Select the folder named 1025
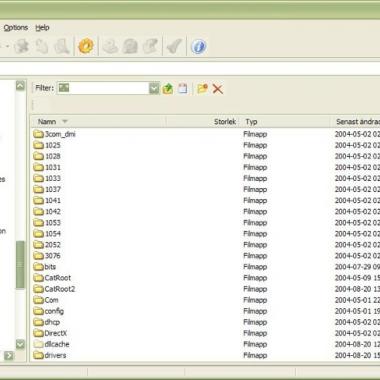 pos(53,145)
